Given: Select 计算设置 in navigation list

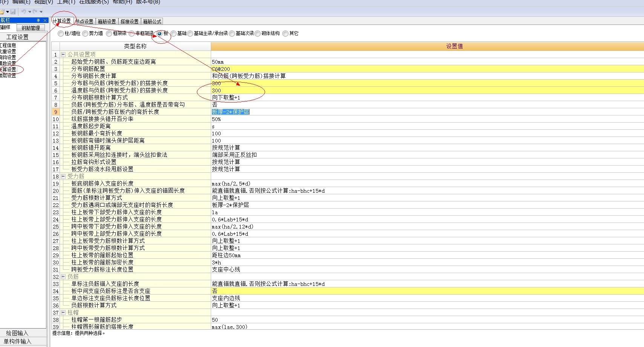Looking at the screenshot, I should coord(8,69).
